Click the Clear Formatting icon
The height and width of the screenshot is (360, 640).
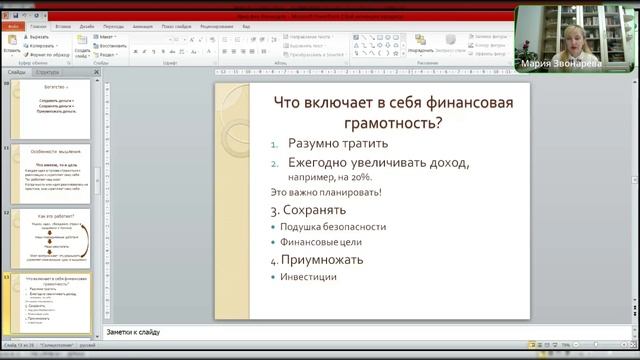click(x=212, y=40)
